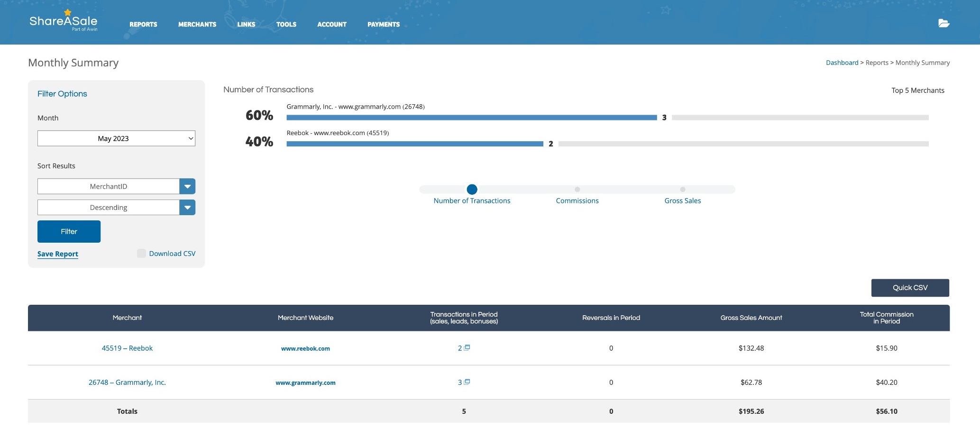The width and height of the screenshot is (980, 446).
Task: Visit the www.reebok.com website link
Action: 305,348
